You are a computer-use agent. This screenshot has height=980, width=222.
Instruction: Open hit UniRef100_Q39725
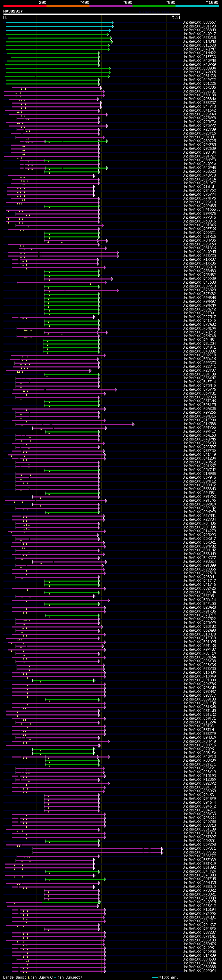point(199,141)
